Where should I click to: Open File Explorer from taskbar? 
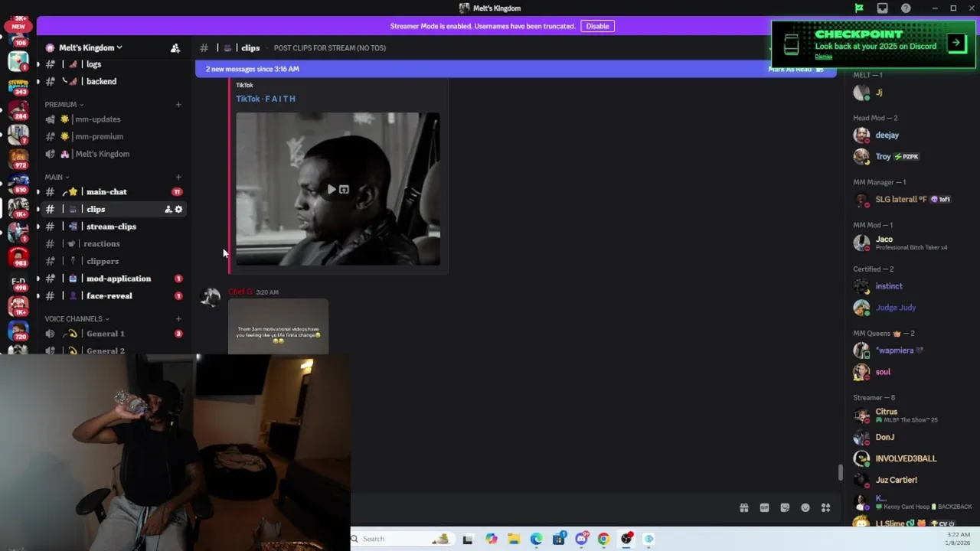pyautogui.click(x=514, y=539)
